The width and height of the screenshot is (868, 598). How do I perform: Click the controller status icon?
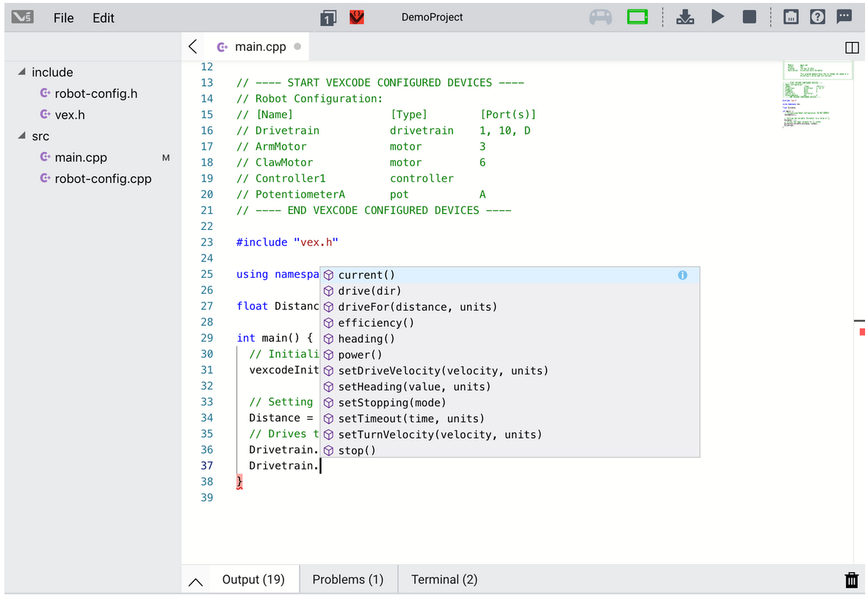tap(601, 17)
